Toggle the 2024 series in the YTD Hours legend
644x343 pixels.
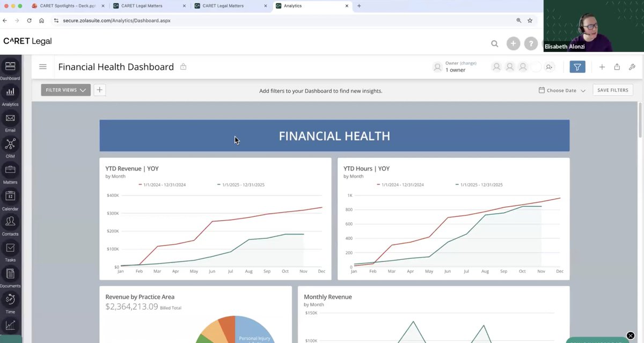[400, 185]
